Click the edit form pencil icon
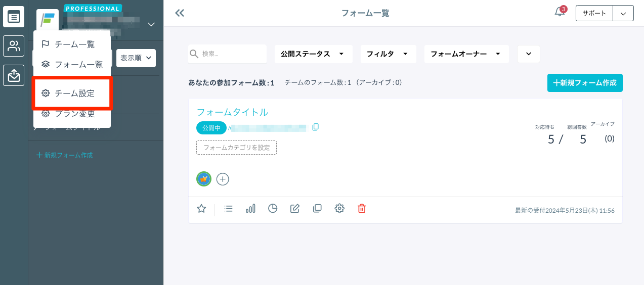 click(x=295, y=209)
